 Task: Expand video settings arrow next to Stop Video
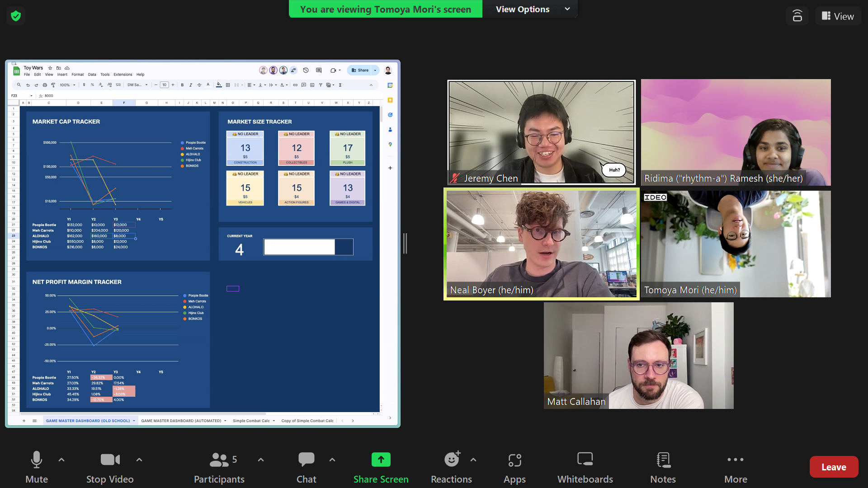click(139, 460)
